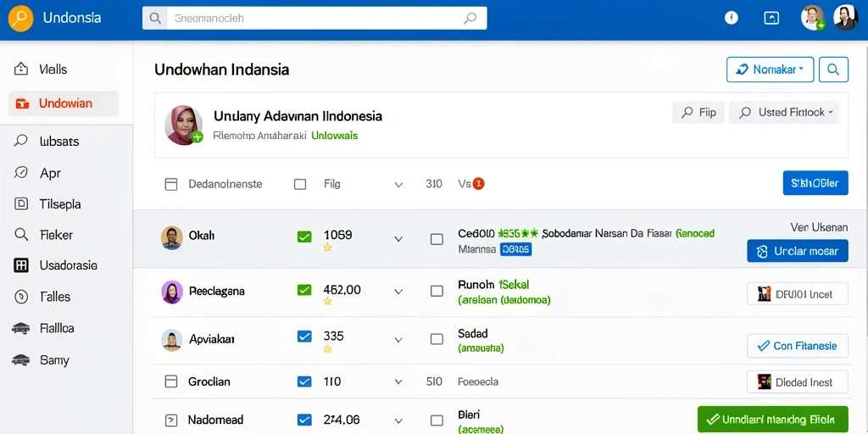Screen dimensions: 868x434
Task: Click the magnifier button beside Nomakar
Action: (833, 70)
